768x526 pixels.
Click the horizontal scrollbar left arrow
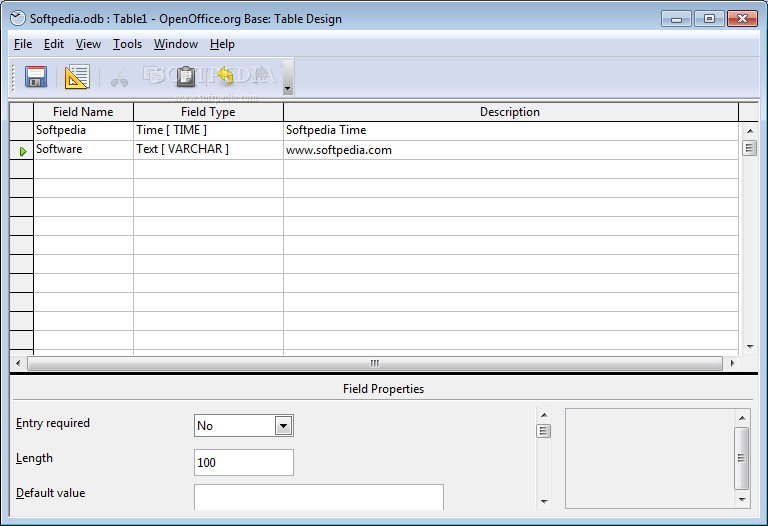click(x=18, y=363)
